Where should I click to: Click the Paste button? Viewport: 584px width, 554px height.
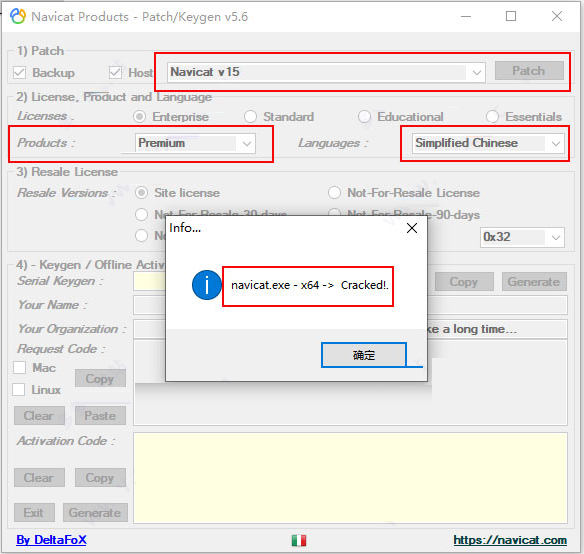[x=100, y=415]
